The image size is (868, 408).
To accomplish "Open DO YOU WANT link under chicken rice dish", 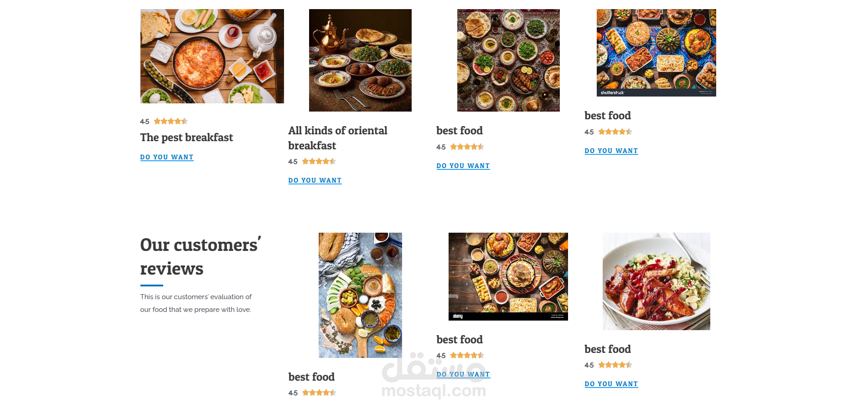I will point(611,384).
